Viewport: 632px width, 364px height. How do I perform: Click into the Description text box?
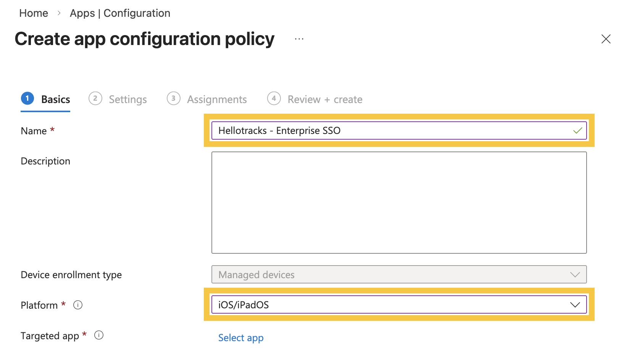point(399,203)
